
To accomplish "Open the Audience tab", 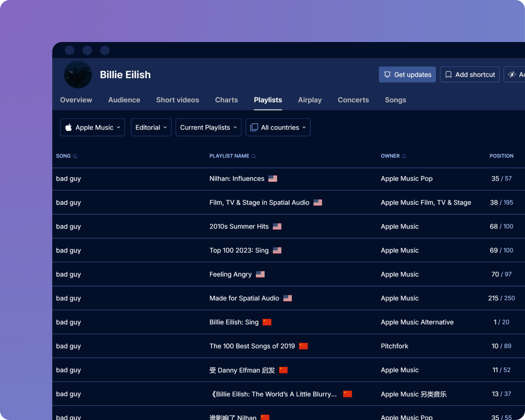I will coord(124,100).
